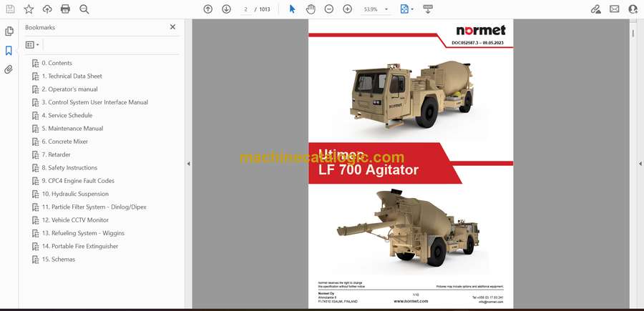Open the Attachments paperclip panel
644x311 pixels.
pos(9,69)
